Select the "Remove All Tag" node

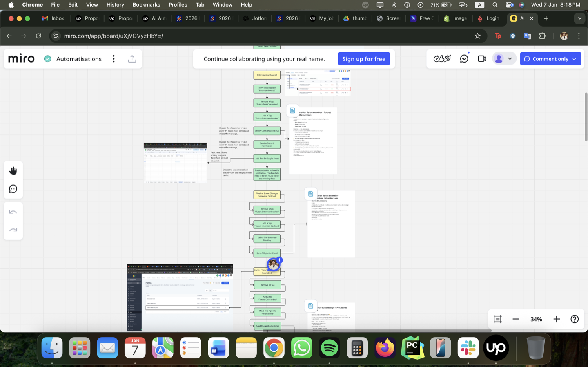267,285
